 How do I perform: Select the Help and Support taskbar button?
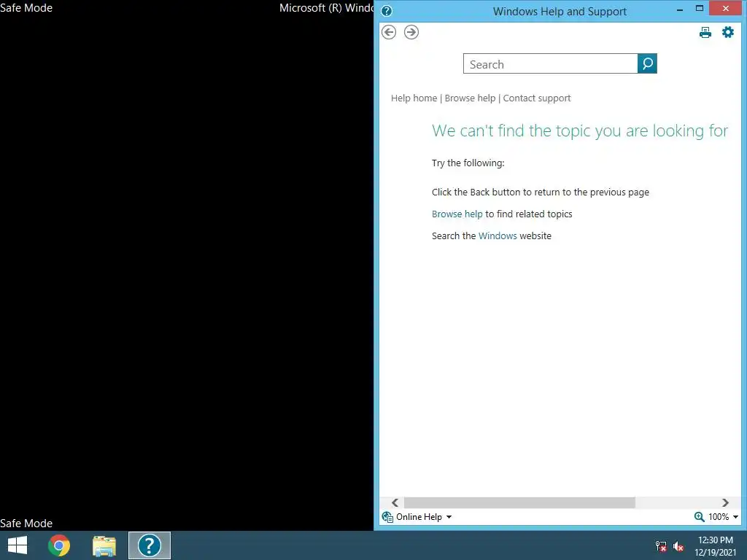click(x=149, y=545)
